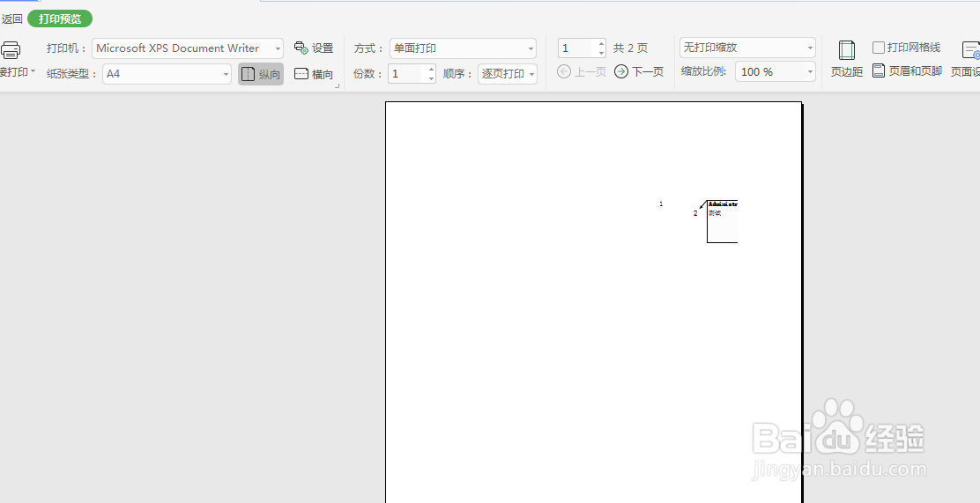The width and height of the screenshot is (980, 503).
Task: Click 返回 to exit print preview
Action: [x=11, y=18]
